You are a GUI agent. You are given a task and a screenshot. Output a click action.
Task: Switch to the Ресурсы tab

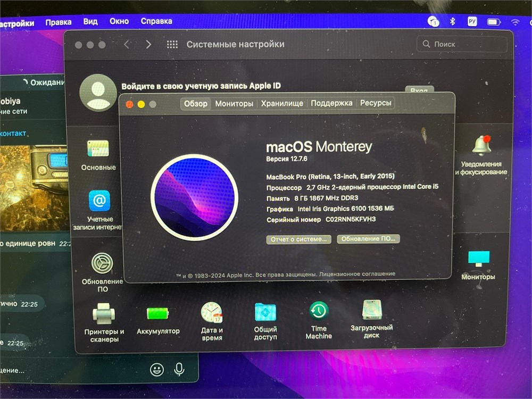(x=376, y=103)
